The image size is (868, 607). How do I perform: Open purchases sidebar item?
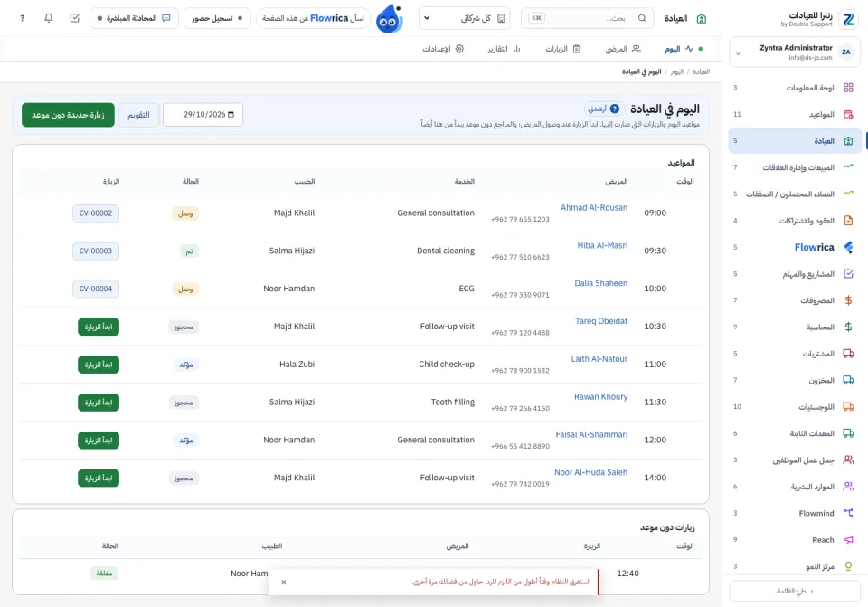pyautogui.click(x=795, y=354)
